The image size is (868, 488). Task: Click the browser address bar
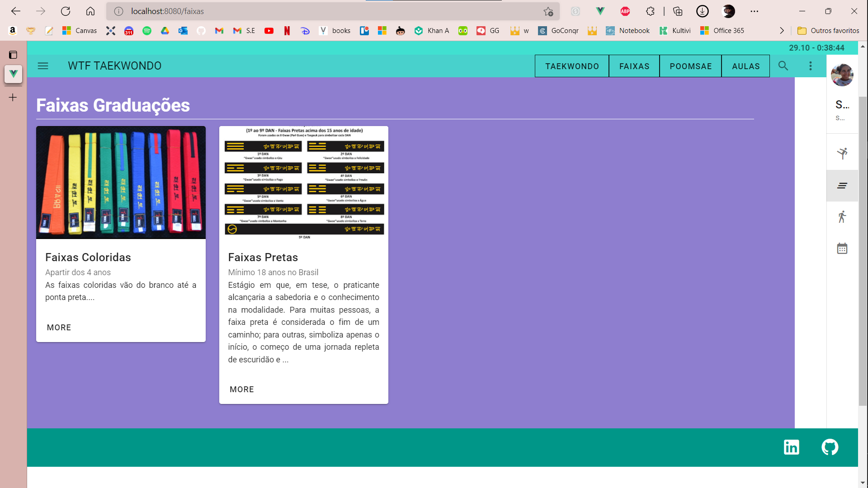pyautogui.click(x=316, y=11)
